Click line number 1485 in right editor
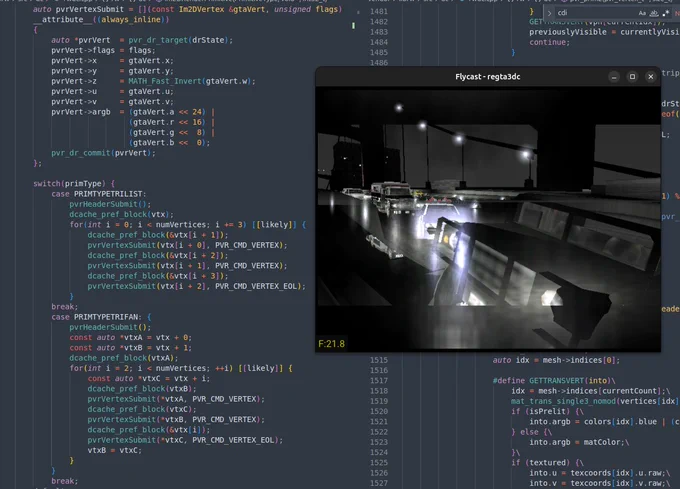Viewport: 680px width, 489px height. point(379,52)
